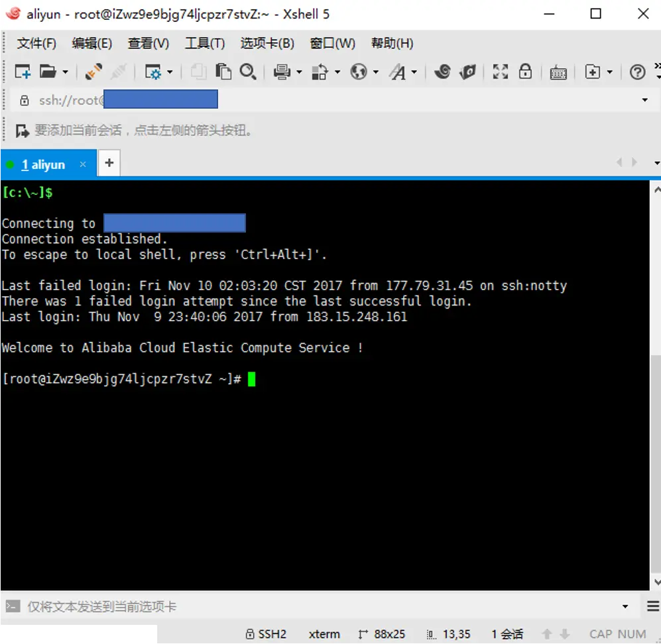Click the Font icon
661x644 pixels.
pyautogui.click(x=398, y=72)
